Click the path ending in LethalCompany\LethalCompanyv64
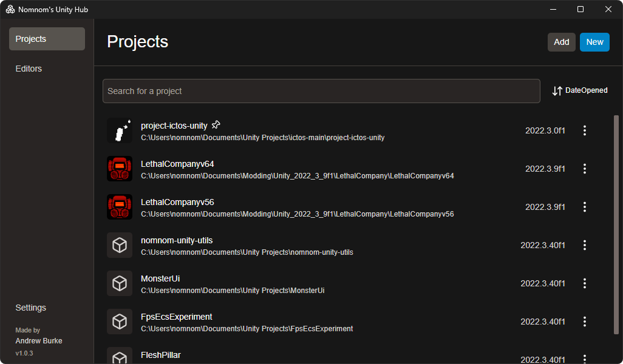This screenshot has height=364, width=623. (x=297, y=176)
